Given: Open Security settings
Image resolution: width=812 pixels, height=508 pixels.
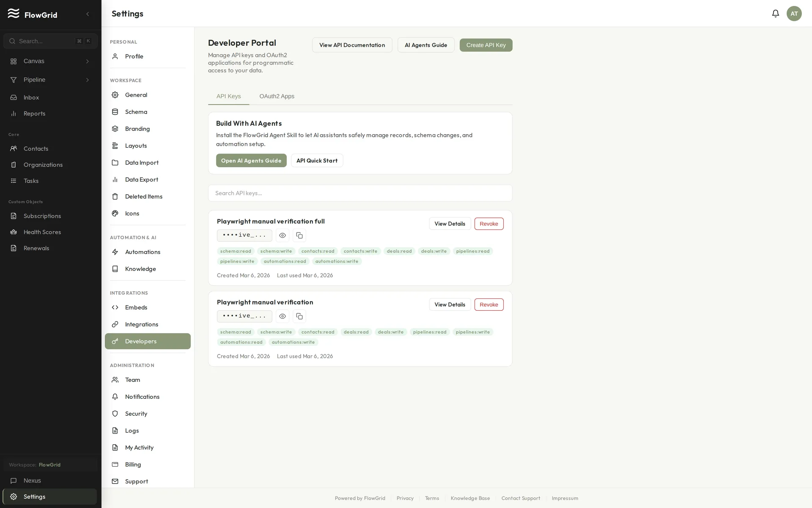Looking at the screenshot, I should click(148, 414).
